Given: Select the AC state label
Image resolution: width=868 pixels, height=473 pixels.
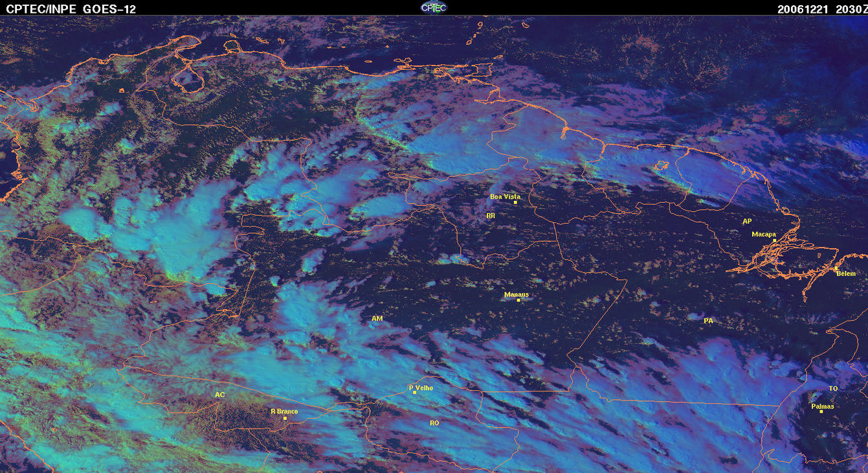Looking at the screenshot, I should coord(219,395).
